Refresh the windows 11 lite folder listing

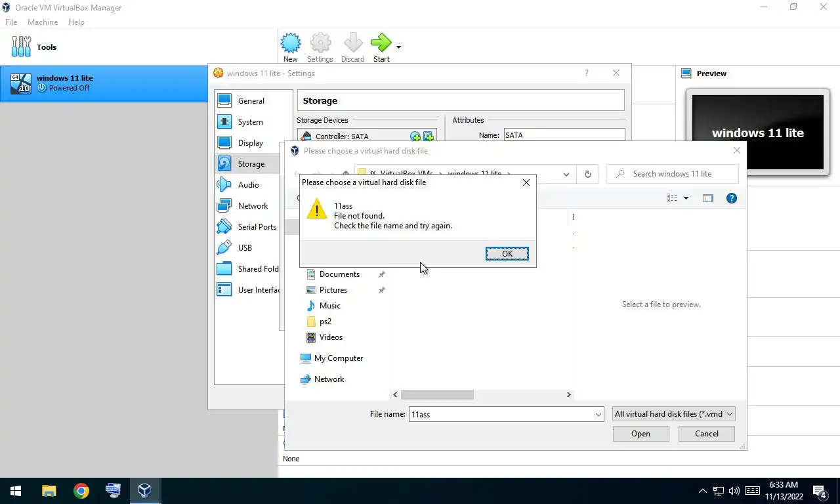click(587, 175)
